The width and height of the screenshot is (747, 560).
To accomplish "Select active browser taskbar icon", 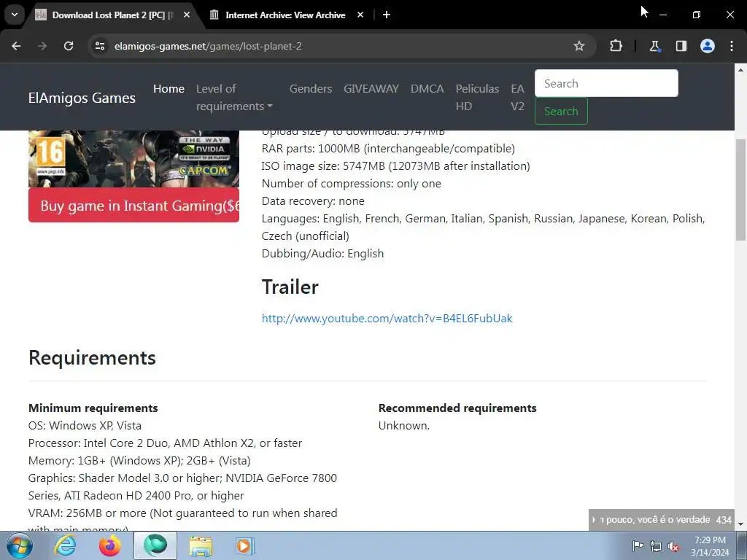I will pyautogui.click(x=155, y=545).
